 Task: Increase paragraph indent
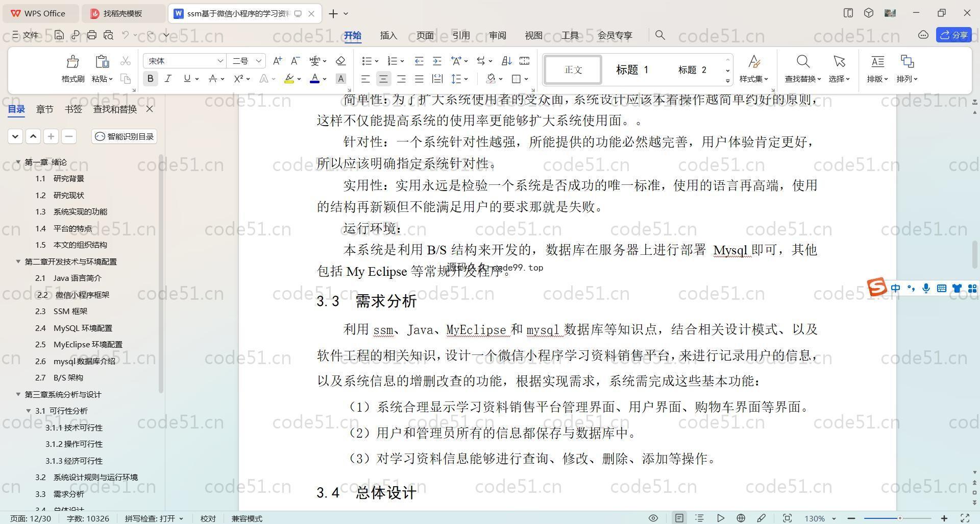click(x=437, y=61)
